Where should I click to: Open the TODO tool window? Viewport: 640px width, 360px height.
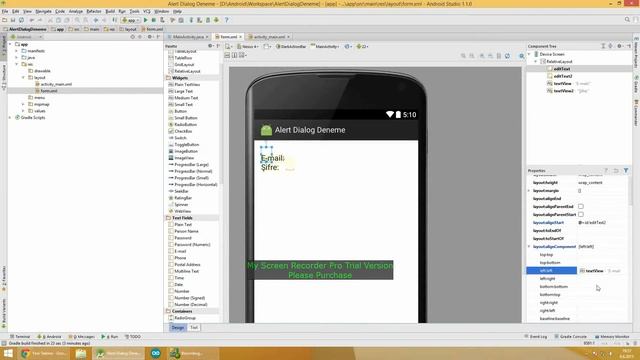pyautogui.click(x=133, y=337)
